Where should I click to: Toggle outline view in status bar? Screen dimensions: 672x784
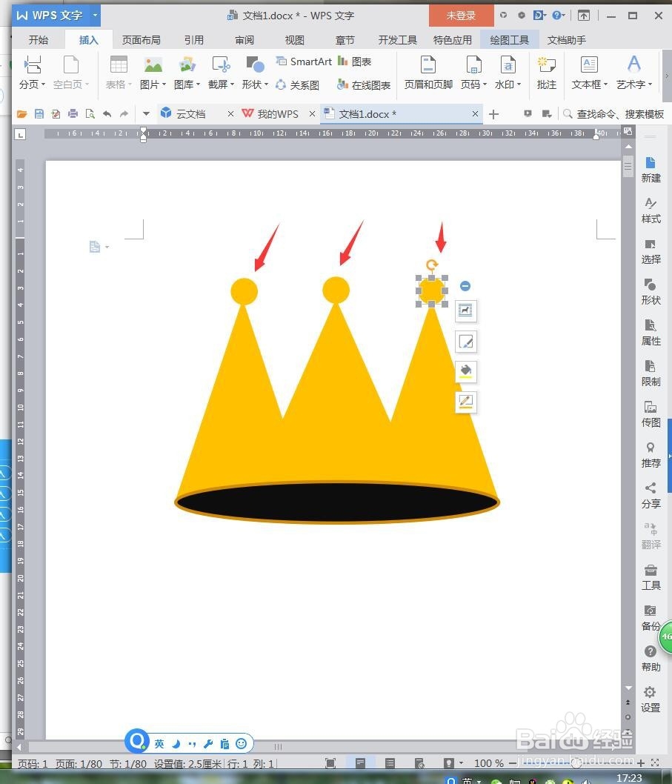coord(390,763)
